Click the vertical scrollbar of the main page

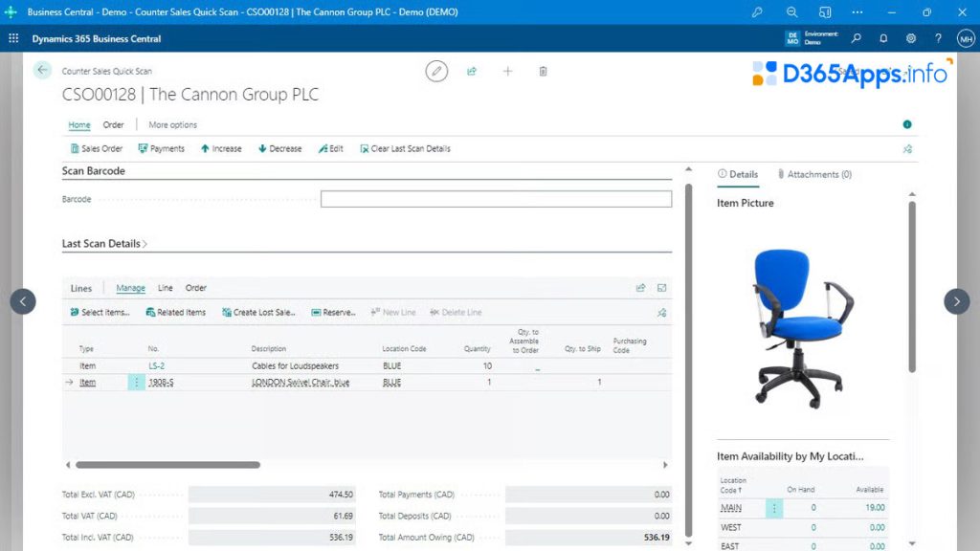688,361
